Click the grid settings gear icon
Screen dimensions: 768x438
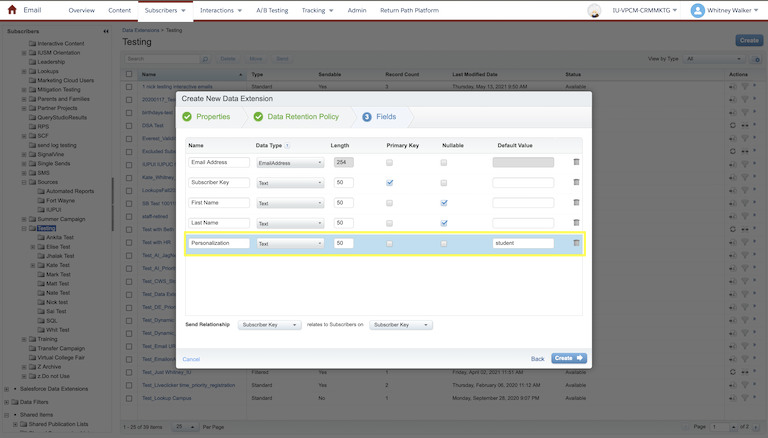coord(757,59)
